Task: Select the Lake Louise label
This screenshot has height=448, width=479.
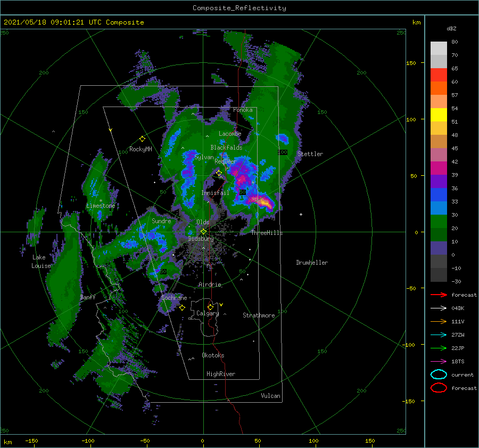Action: click(x=41, y=262)
